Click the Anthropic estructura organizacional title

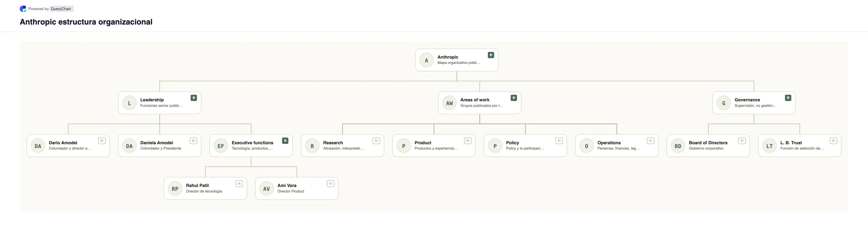click(x=86, y=22)
